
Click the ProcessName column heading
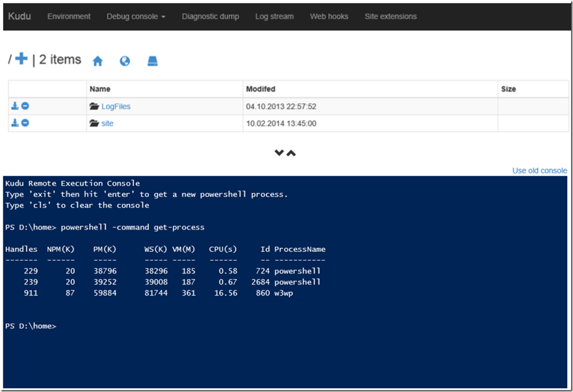300,249
